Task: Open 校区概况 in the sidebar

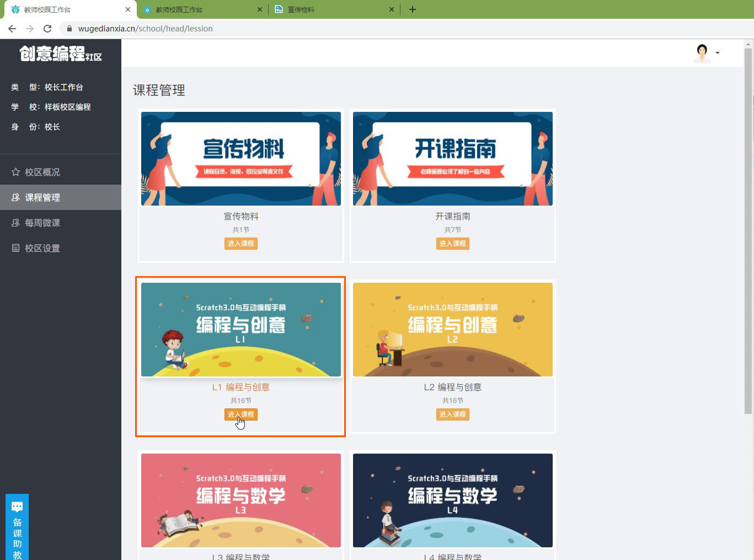Action: click(x=61, y=172)
